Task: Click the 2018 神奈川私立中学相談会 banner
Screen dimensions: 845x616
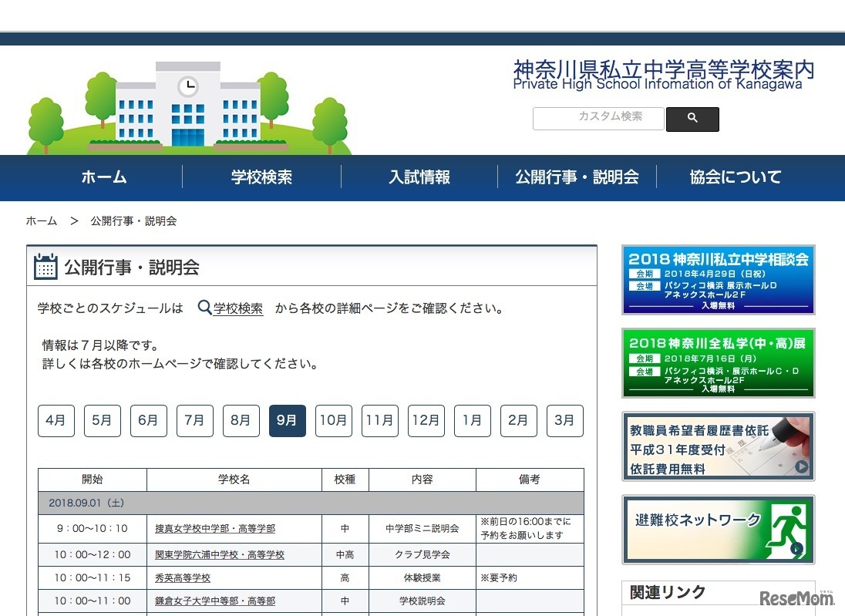Action: (717, 279)
